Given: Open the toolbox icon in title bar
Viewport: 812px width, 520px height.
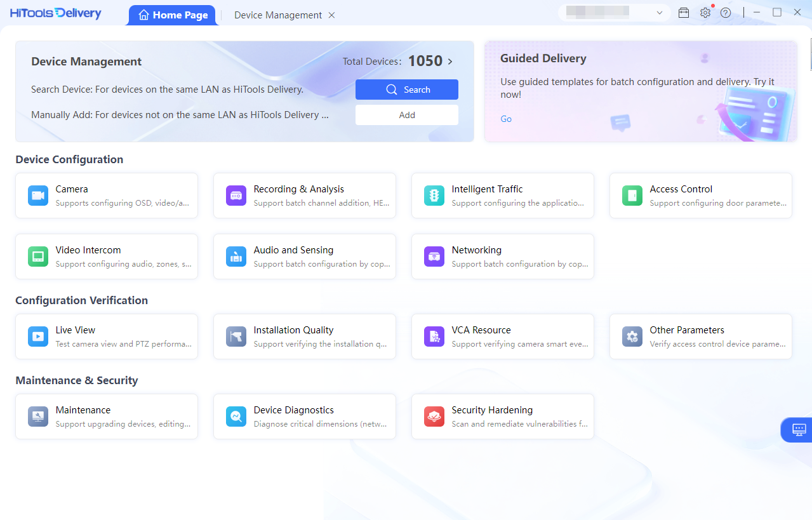Looking at the screenshot, I should [x=684, y=13].
